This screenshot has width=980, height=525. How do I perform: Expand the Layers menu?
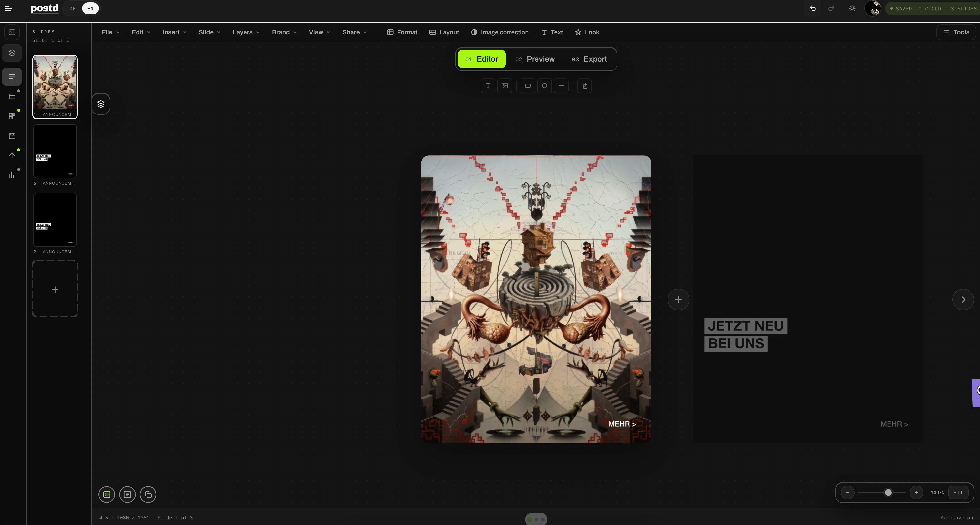tap(246, 32)
